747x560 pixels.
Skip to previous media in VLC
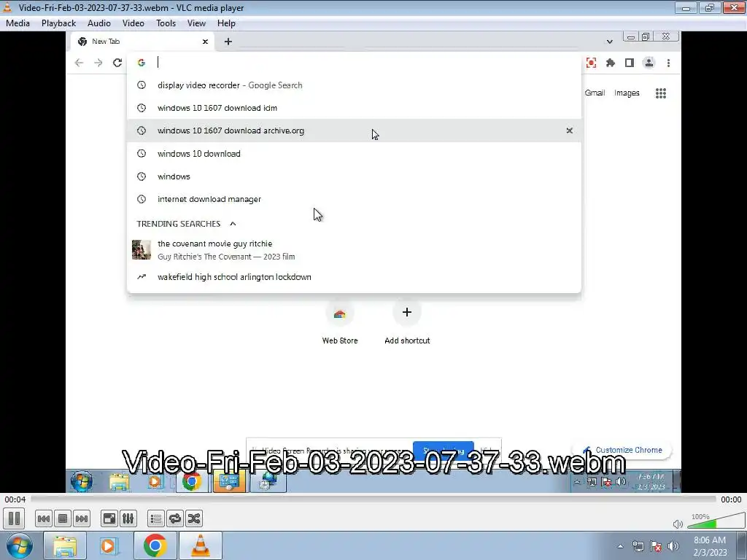pyautogui.click(x=43, y=518)
